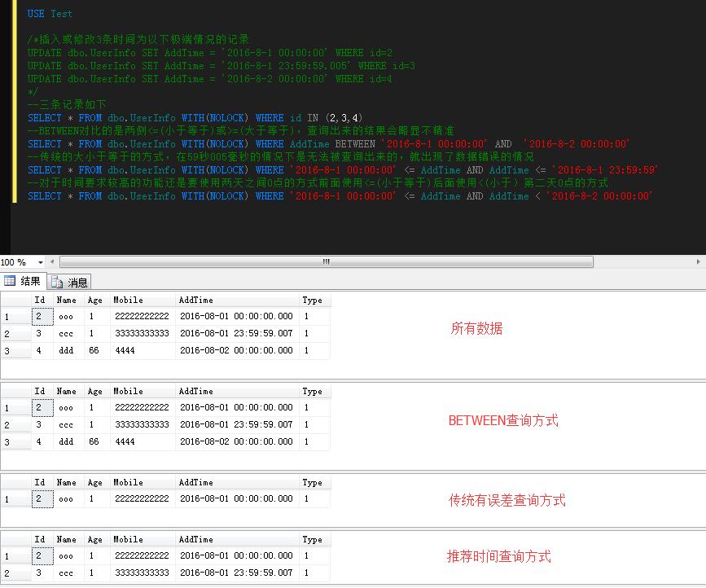Viewport: 706px width, 588px height.
Task: Open the 100 % zoom dropdown
Action: 40,262
